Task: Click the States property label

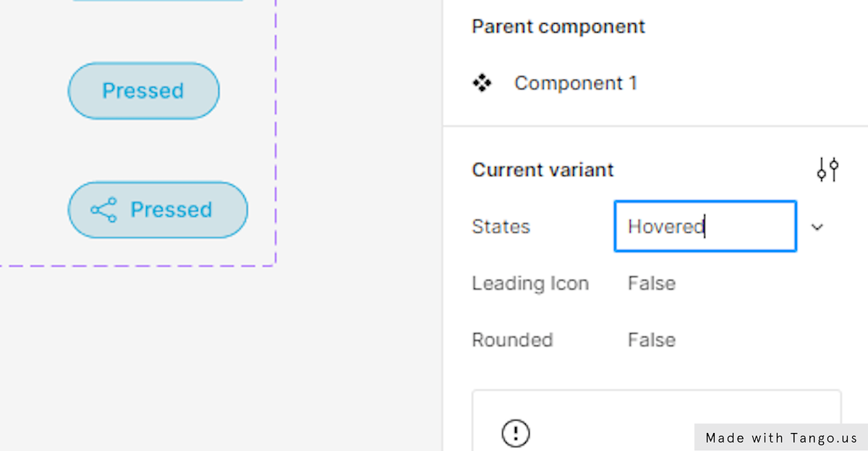Action: (501, 226)
